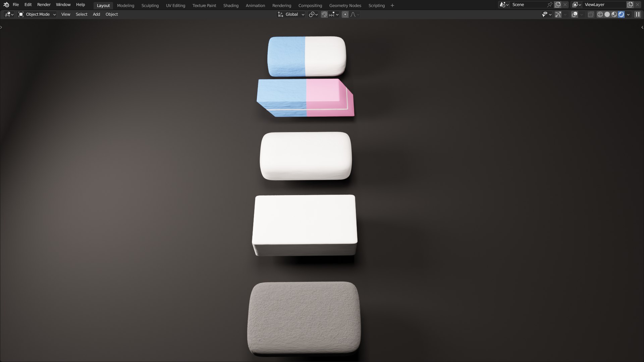Switch to the Shading workspace tab
Screen dimensions: 644x362
[x=231, y=5]
